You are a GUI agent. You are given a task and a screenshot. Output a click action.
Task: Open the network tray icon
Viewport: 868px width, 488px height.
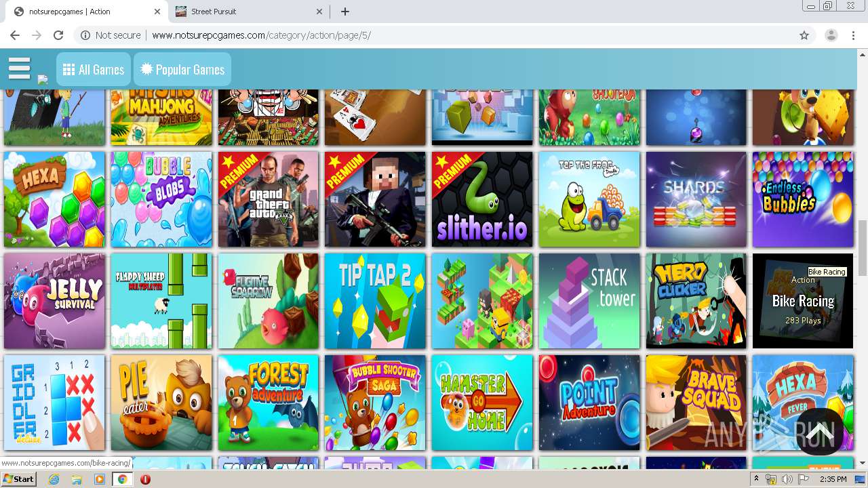pyautogui.click(x=771, y=479)
